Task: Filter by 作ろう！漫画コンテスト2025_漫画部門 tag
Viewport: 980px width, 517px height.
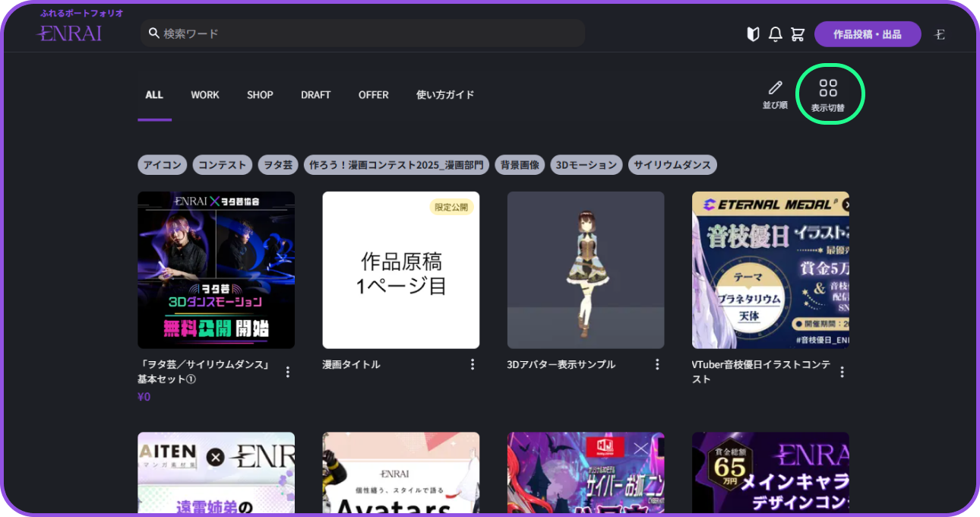Action: coord(397,165)
